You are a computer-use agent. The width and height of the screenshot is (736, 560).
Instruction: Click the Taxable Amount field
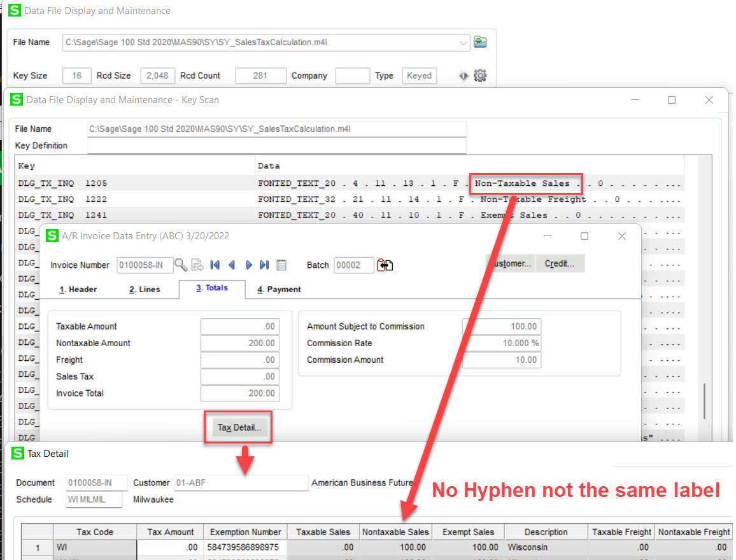coord(240,326)
